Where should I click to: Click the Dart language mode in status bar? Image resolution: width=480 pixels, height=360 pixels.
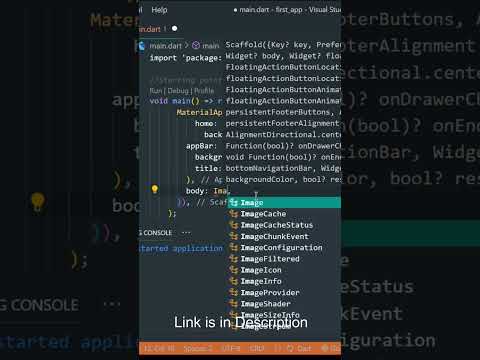click(304, 349)
